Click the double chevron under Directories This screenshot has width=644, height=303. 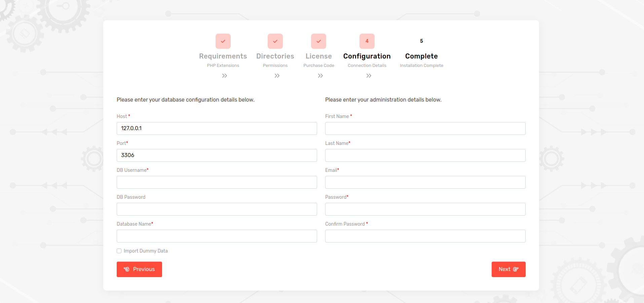pos(277,76)
